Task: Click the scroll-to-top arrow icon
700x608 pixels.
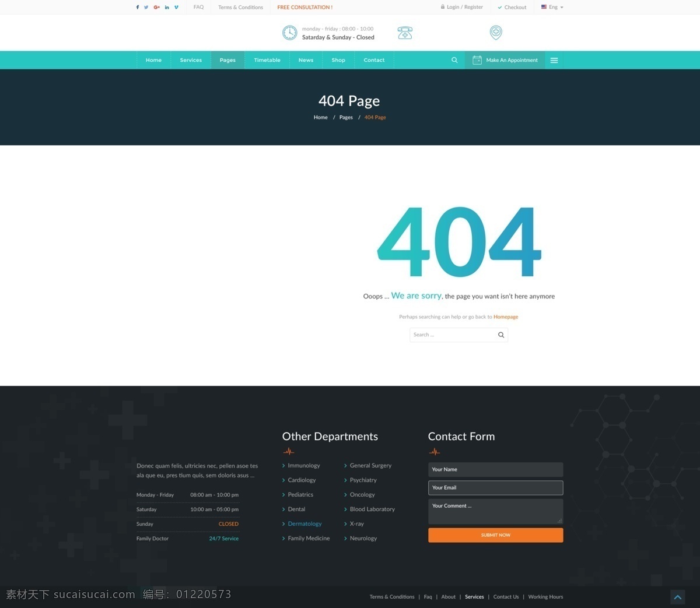Action: [677, 597]
